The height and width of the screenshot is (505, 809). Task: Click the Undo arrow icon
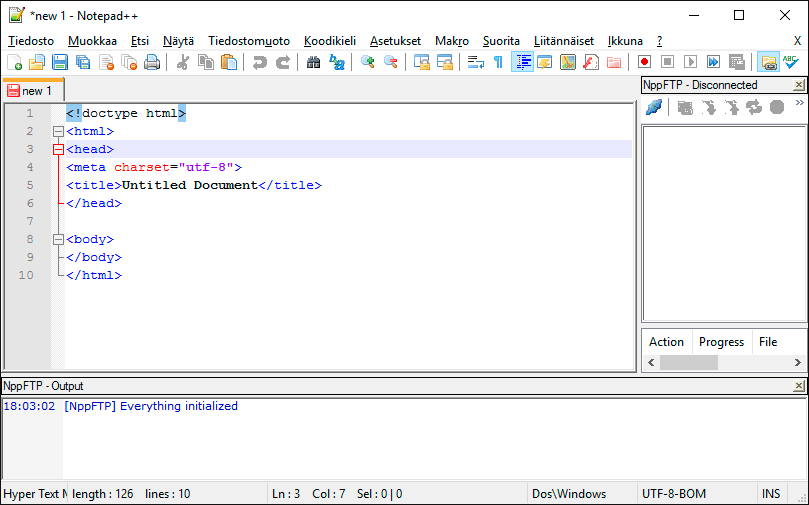coord(260,62)
